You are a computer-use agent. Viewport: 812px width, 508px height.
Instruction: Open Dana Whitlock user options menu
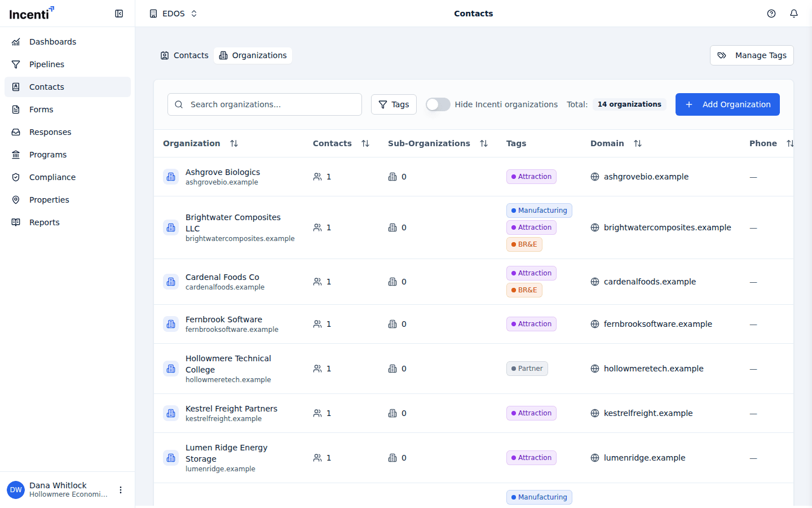point(121,490)
